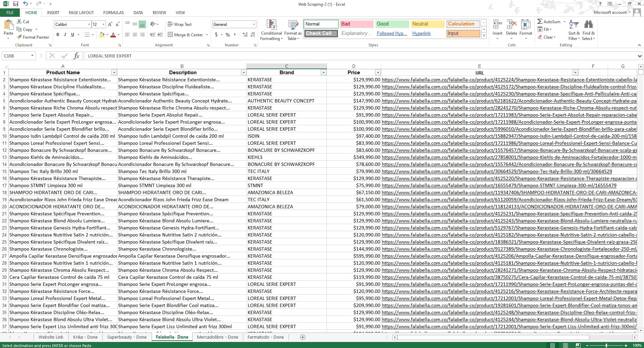Click the Decrease Font Size icon
The image size is (644, 348).
pyautogui.click(x=117, y=25)
